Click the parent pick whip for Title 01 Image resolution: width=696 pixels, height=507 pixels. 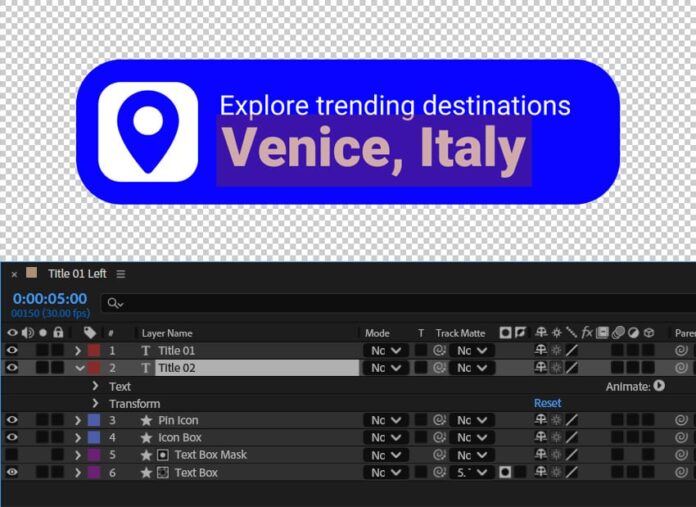[x=681, y=351]
